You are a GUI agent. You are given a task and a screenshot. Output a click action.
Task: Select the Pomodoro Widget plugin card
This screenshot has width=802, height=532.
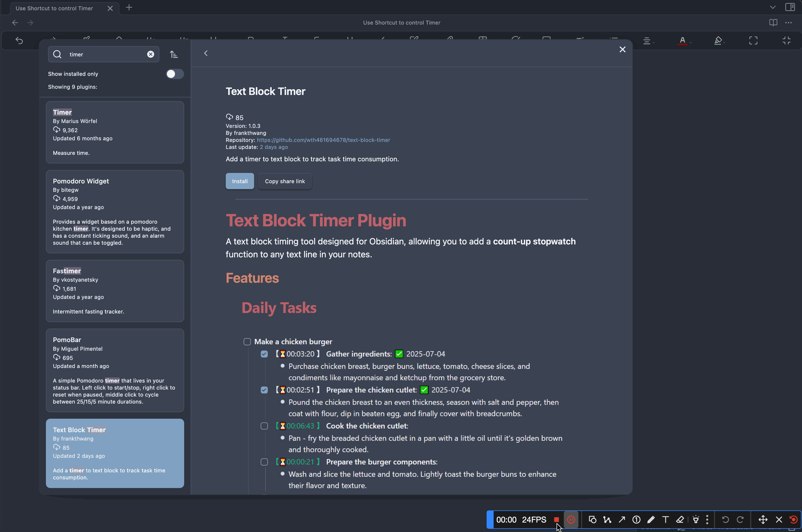tap(115, 212)
